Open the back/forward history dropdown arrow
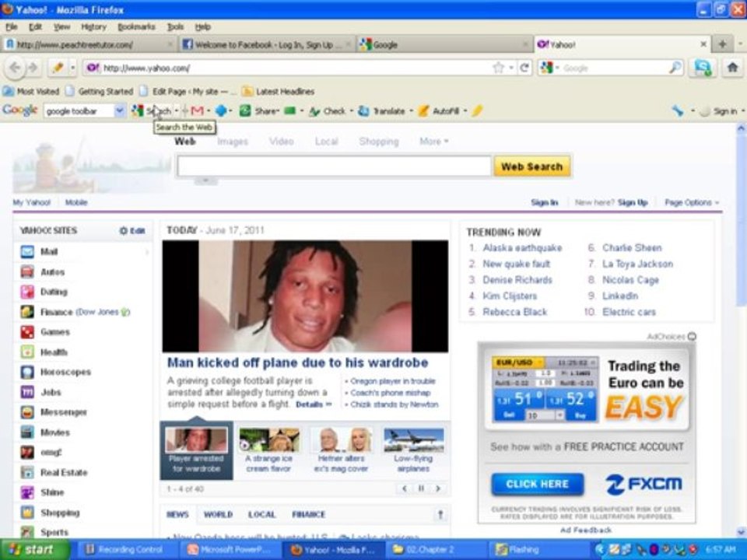747x560 pixels. [73, 68]
